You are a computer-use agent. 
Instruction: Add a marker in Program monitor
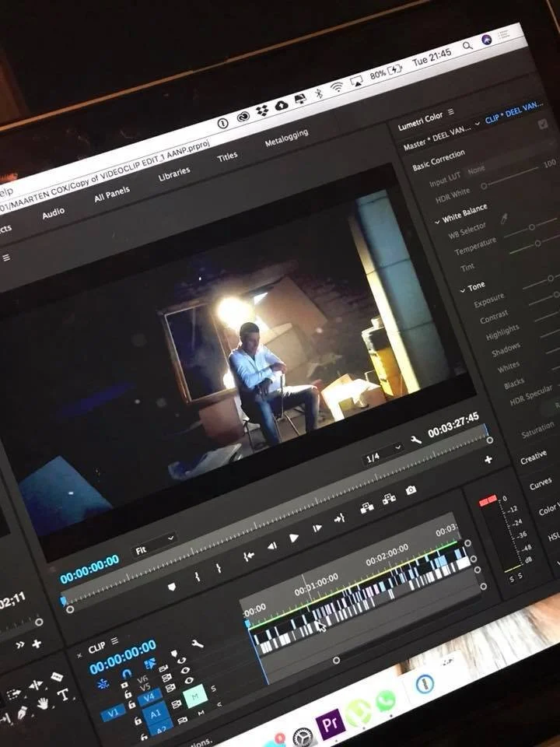[x=172, y=587]
